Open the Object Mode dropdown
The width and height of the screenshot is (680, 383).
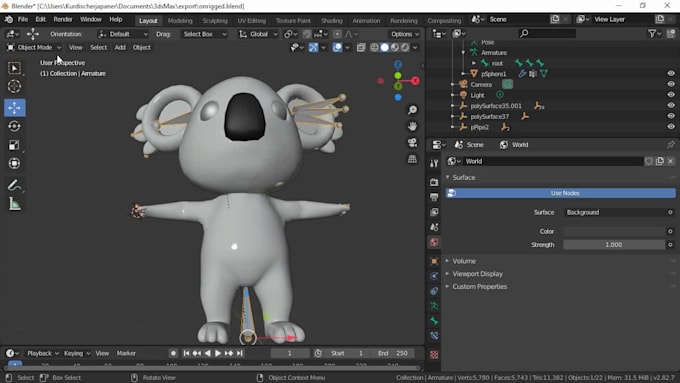point(34,47)
